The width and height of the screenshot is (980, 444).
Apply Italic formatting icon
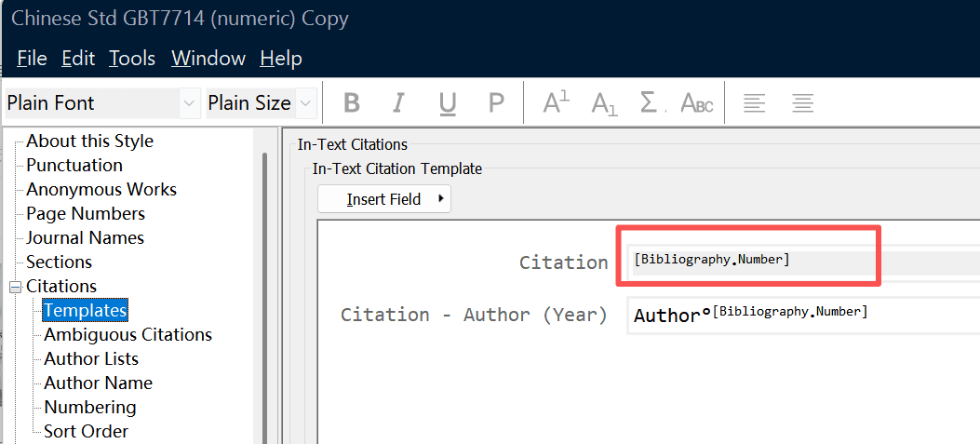[399, 102]
